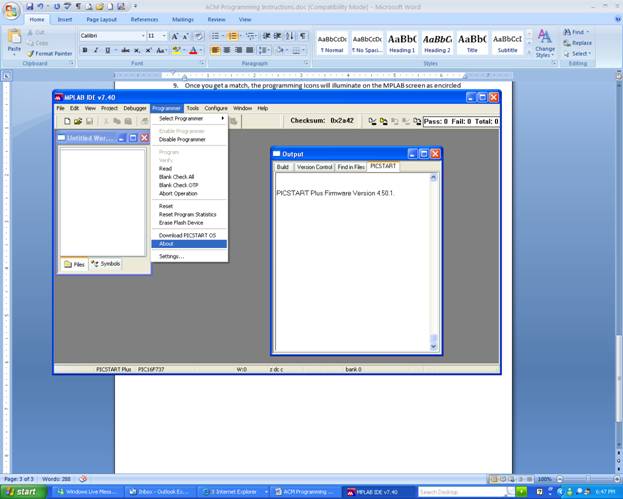The height and width of the screenshot is (499, 623).
Task: Activate the Format Painter
Action: point(50,54)
